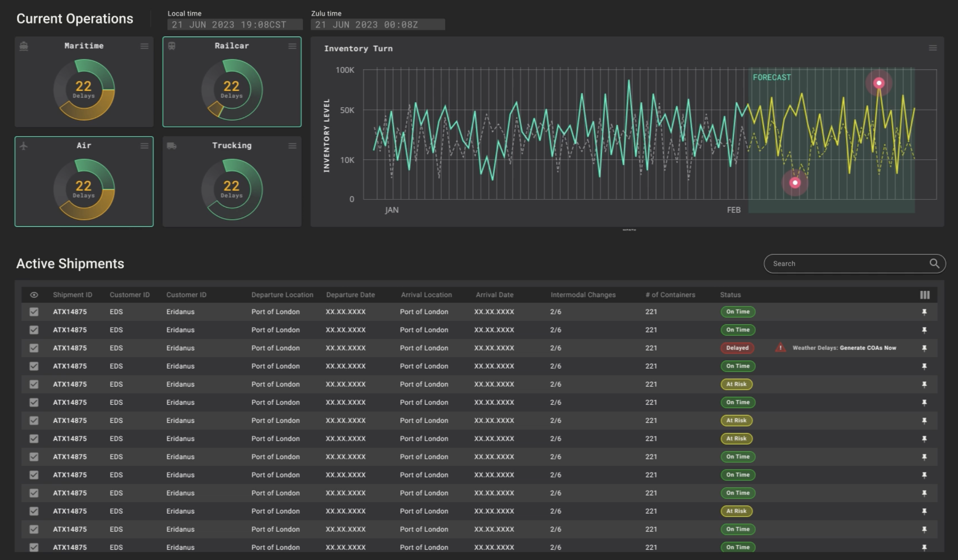Sort by Departure Location column header
The image size is (958, 560).
pyautogui.click(x=282, y=295)
